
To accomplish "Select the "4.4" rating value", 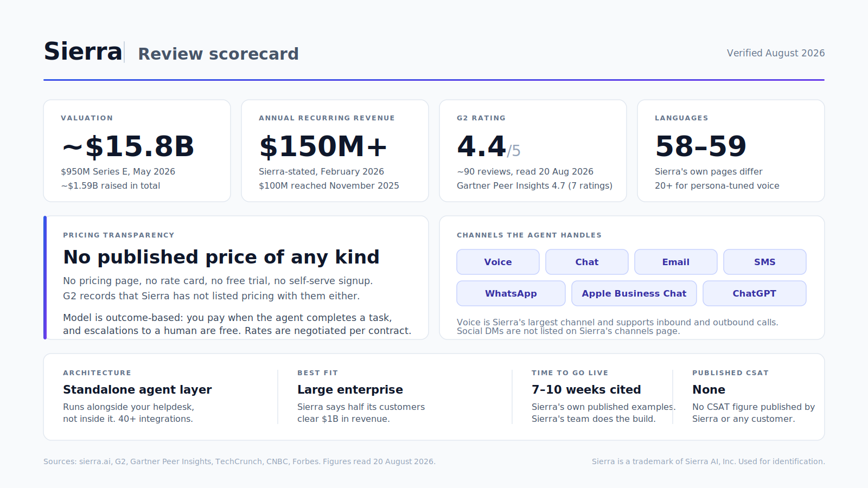I will 482,146.
